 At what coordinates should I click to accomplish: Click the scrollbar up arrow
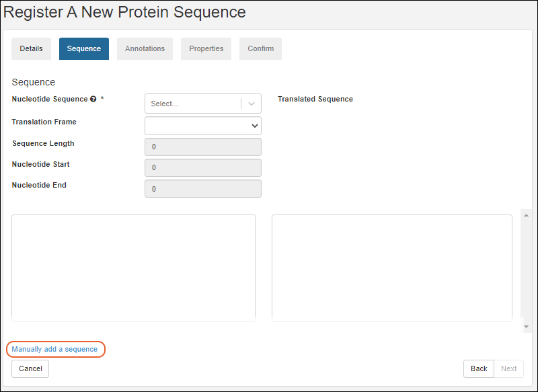click(527, 214)
